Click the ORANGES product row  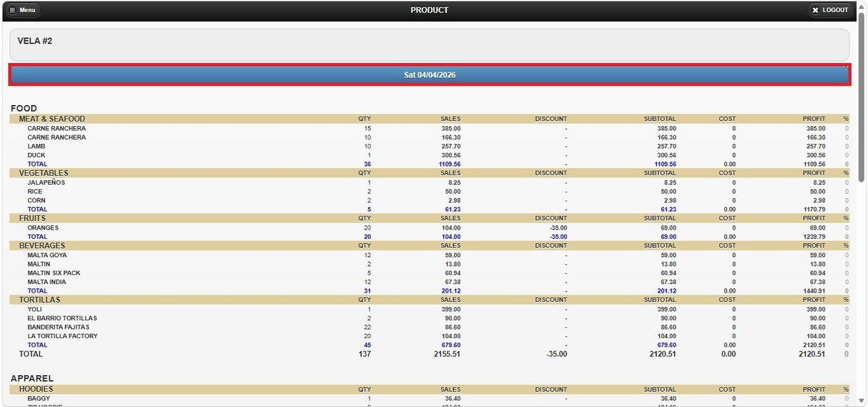tap(430, 227)
